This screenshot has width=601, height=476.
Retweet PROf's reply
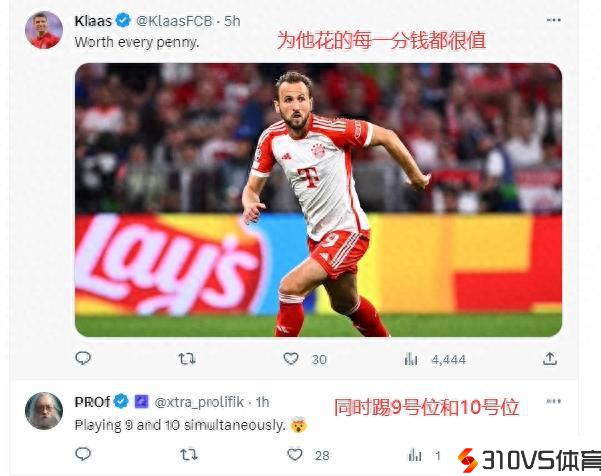(x=189, y=455)
